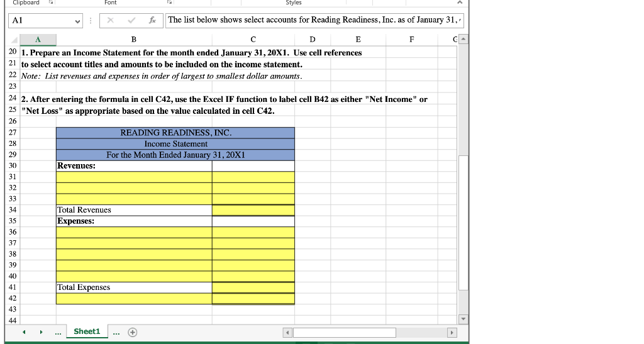Click the vertical scrollbar thumb
Screen dimensions: 644x344
point(464,223)
